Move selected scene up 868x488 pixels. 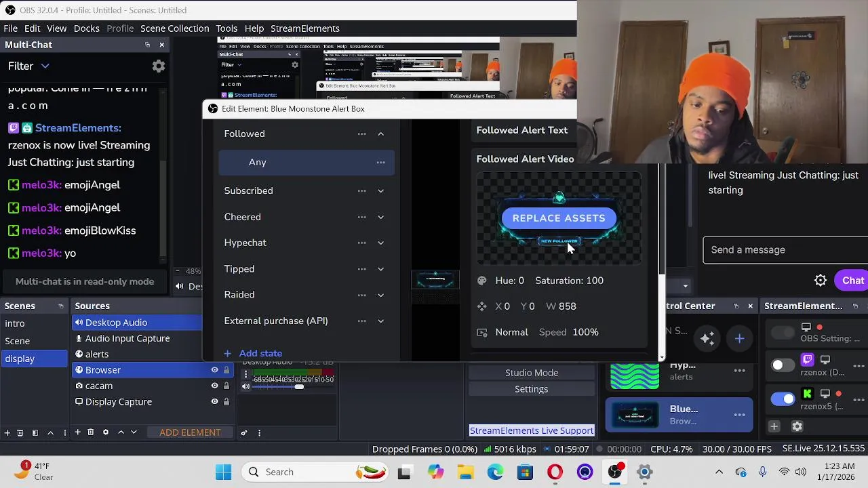pyautogui.click(x=50, y=432)
